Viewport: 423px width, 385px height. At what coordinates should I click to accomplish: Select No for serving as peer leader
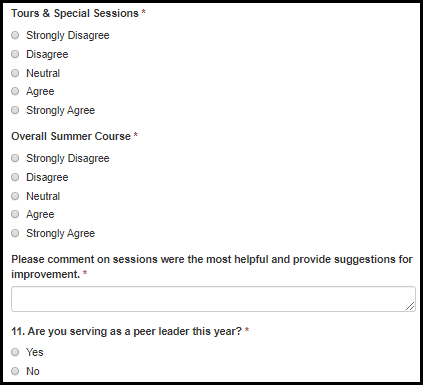coord(15,371)
